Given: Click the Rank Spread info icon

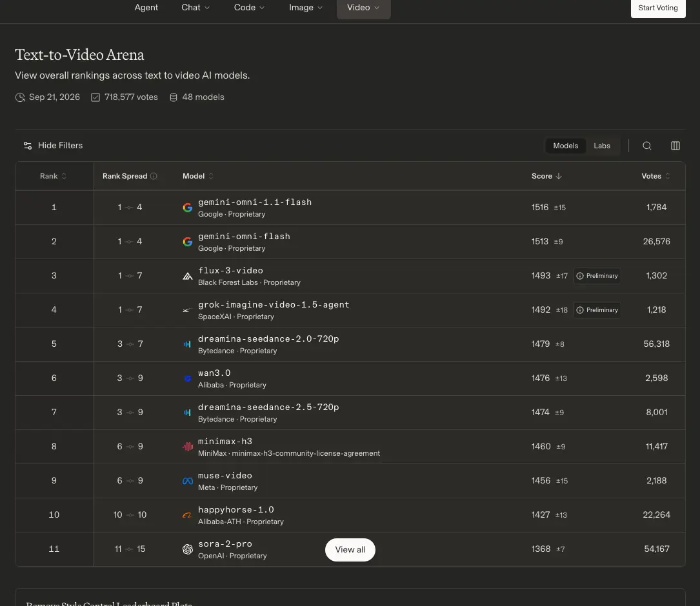Looking at the screenshot, I should (154, 176).
